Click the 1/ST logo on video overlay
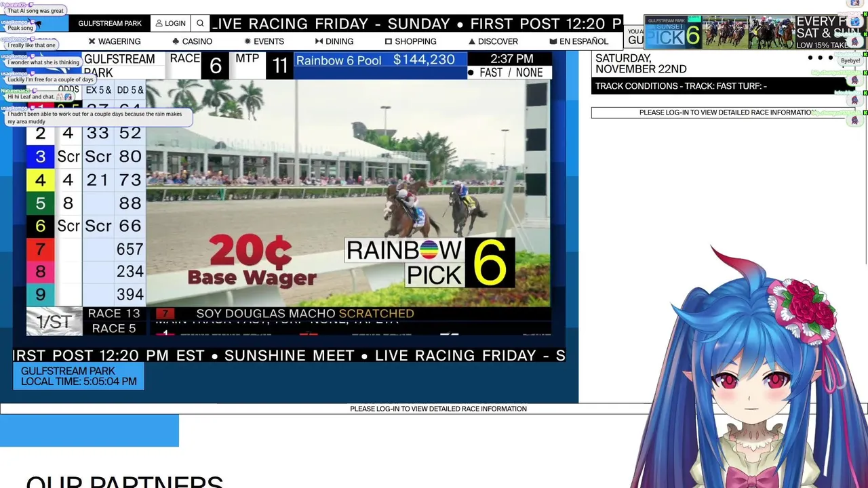Viewport: 868px width, 488px height. point(54,321)
